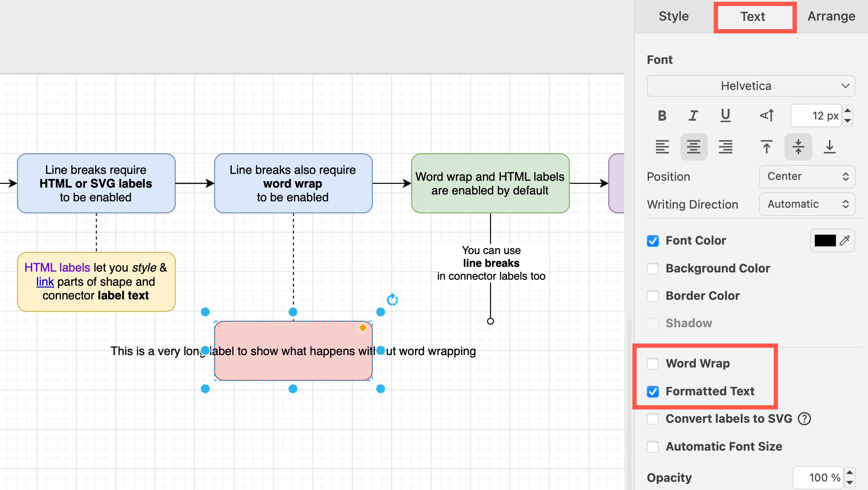Select the 'word wrap' blue shape
The height and width of the screenshot is (490, 868).
(293, 183)
